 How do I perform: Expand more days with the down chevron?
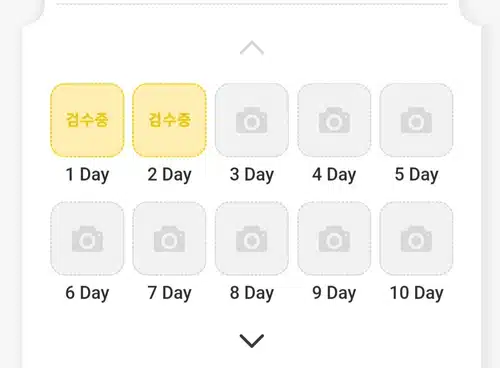[x=252, y=341]
